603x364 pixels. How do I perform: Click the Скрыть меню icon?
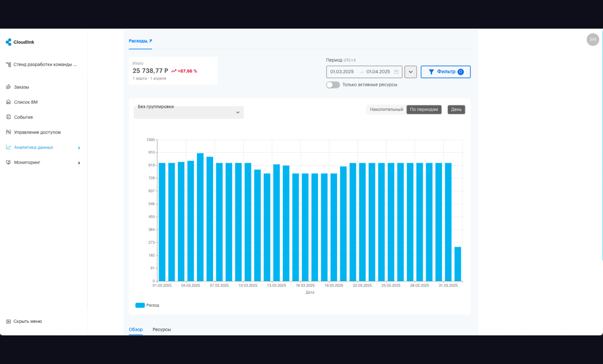coord(8,321)
